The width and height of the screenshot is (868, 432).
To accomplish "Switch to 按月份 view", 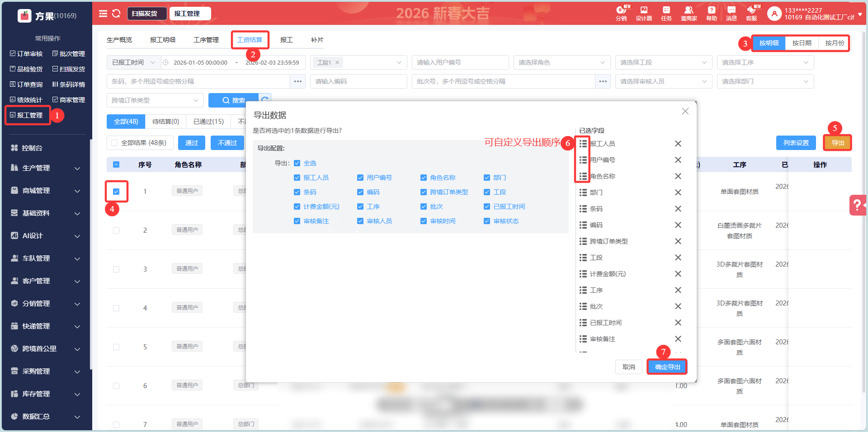I will [x=835, y=43].
